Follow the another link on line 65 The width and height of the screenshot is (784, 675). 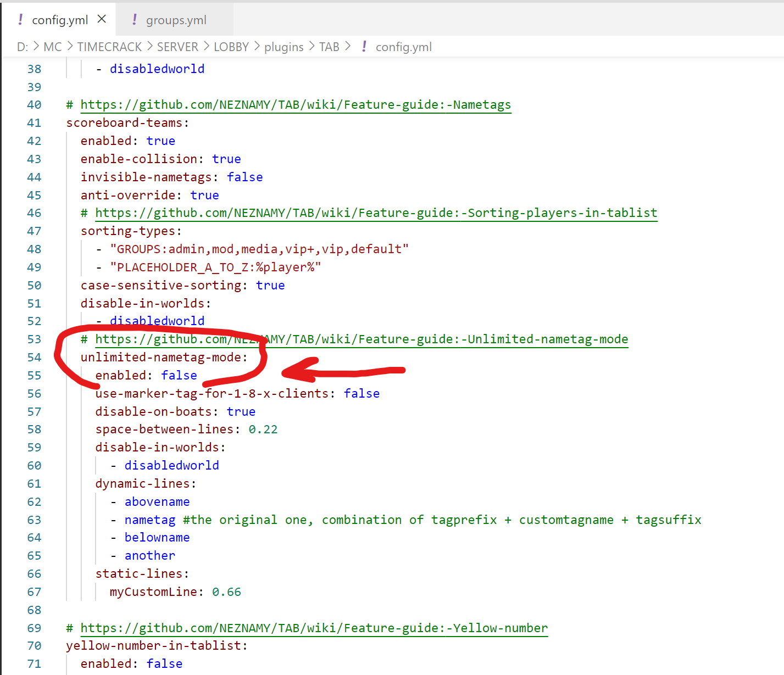149,555
